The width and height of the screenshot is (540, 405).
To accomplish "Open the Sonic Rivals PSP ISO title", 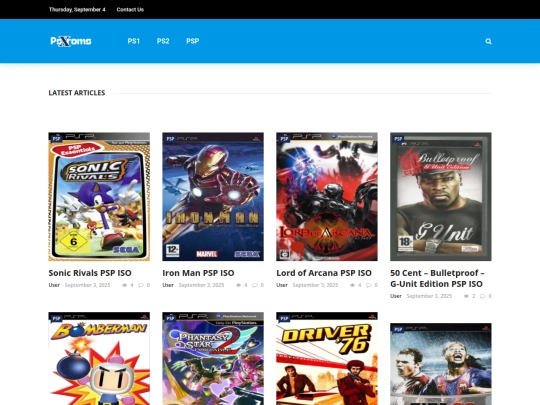I will (90, 273).
